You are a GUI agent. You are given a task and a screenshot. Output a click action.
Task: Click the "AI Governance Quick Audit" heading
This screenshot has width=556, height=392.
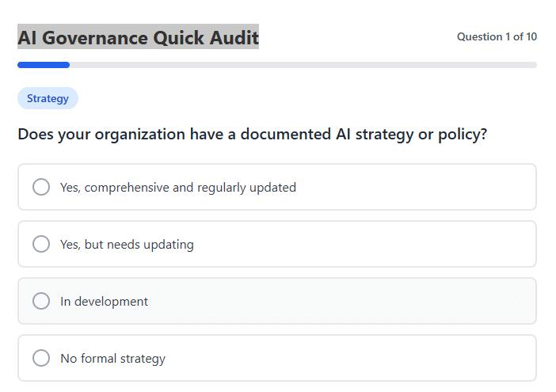click(138, 37)
